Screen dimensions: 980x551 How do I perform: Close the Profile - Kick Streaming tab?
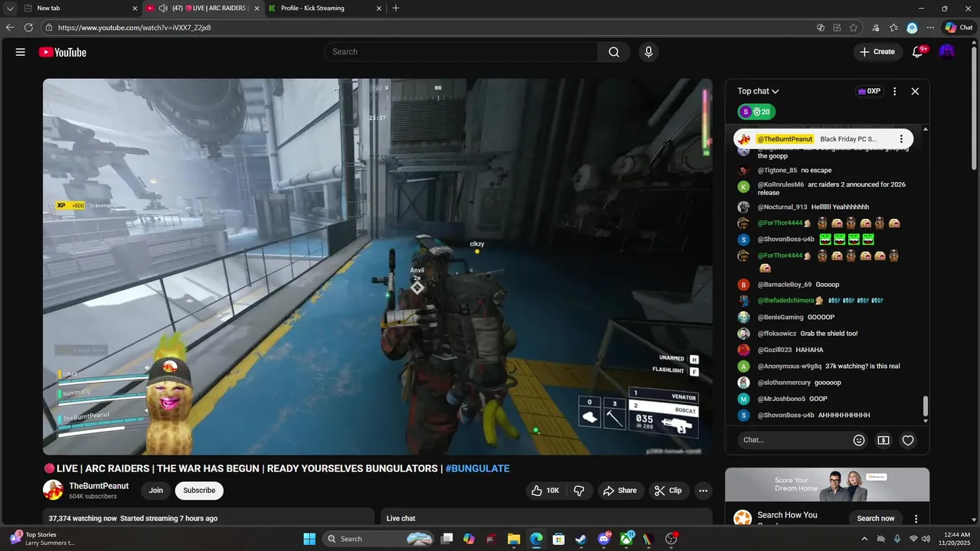click(379, 8)
